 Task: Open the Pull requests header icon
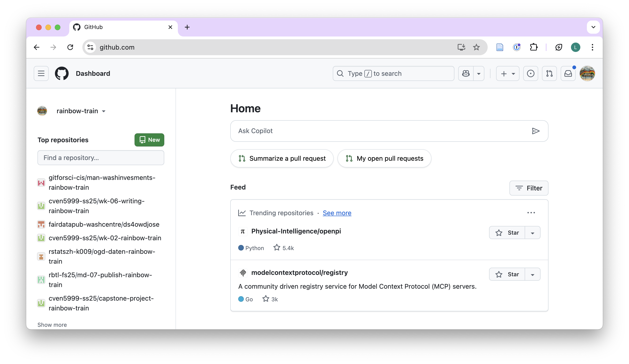549,73
